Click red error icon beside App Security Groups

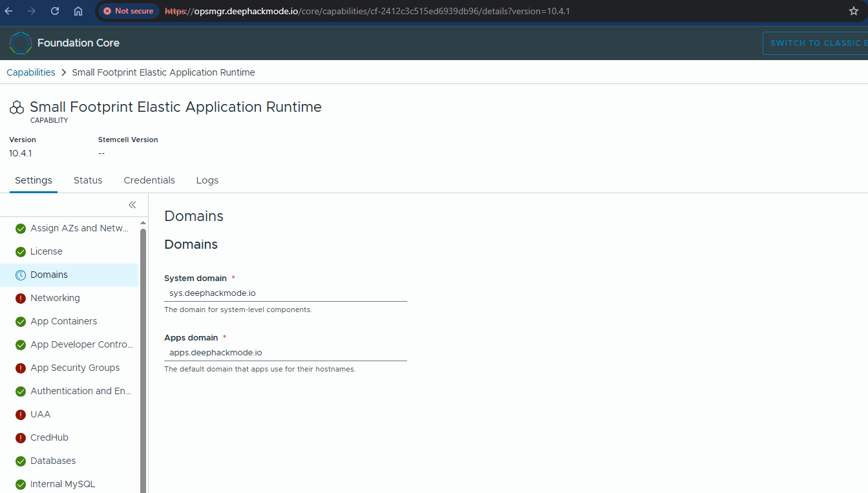(x=21, y=368)
